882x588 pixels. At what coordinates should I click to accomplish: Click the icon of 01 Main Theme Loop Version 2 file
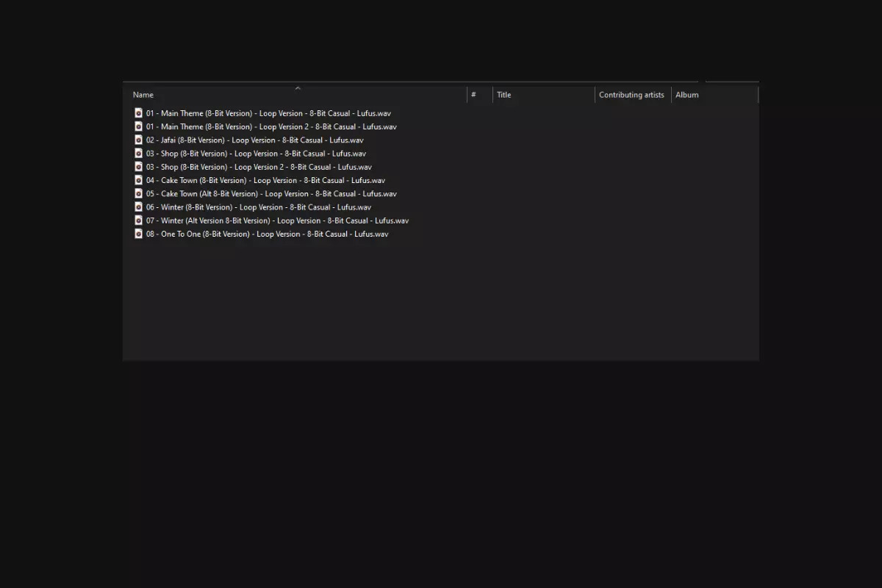pyautogui.click(x=138, y=126)
